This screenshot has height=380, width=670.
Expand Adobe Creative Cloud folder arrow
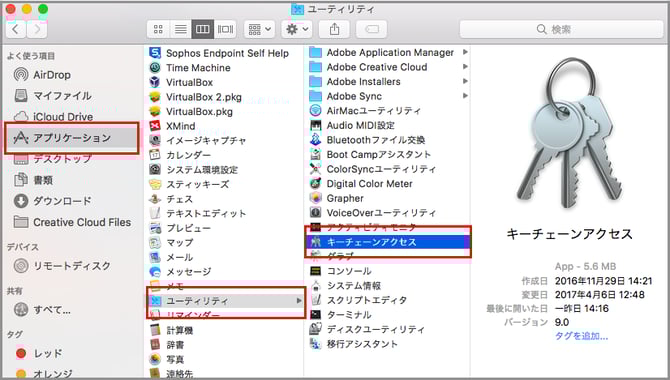pos(465,67)
